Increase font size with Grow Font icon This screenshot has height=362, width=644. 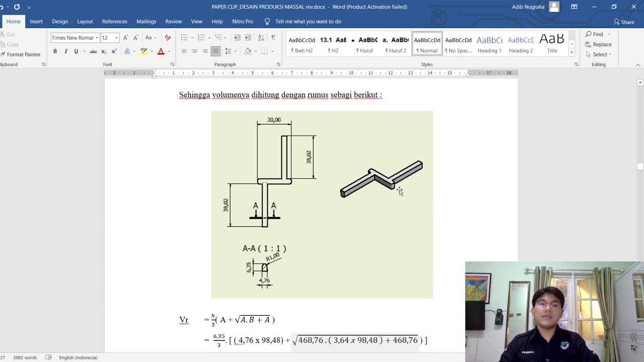(126, 38)
